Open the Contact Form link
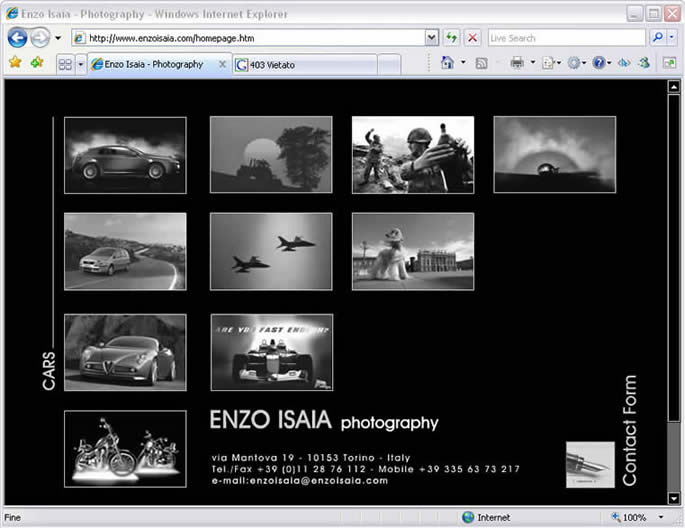The height and width of the screenshot is (528, 685). (x=629, y=431)
